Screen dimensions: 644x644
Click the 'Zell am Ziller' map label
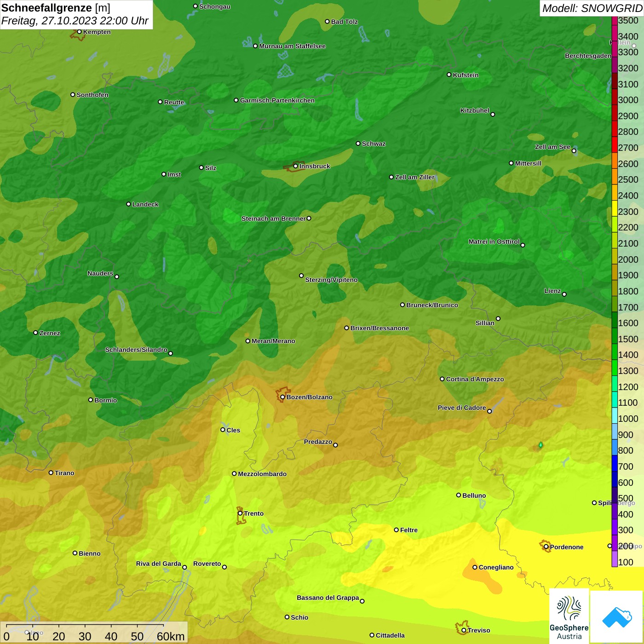(415, 177)
